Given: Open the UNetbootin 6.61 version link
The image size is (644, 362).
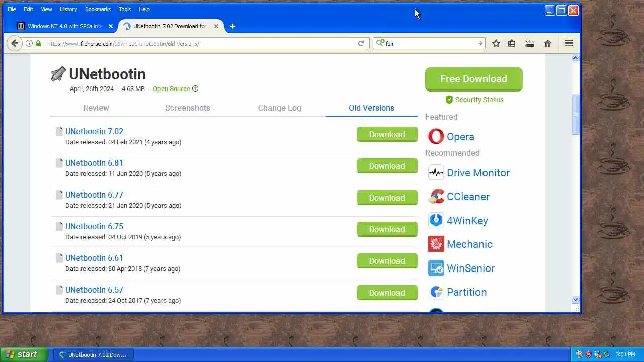Looking at the screenshot, I should 94,258.
